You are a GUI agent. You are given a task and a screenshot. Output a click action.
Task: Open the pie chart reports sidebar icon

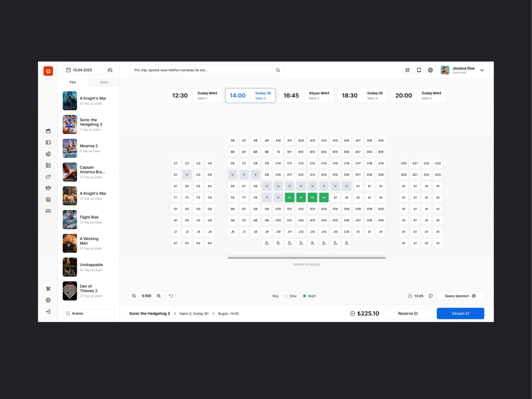coord(48,154)
